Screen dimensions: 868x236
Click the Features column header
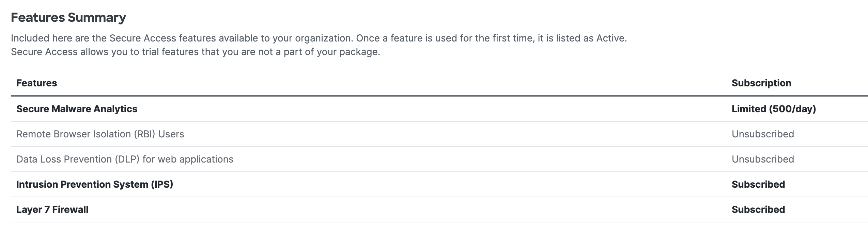(x=36, y=83)
